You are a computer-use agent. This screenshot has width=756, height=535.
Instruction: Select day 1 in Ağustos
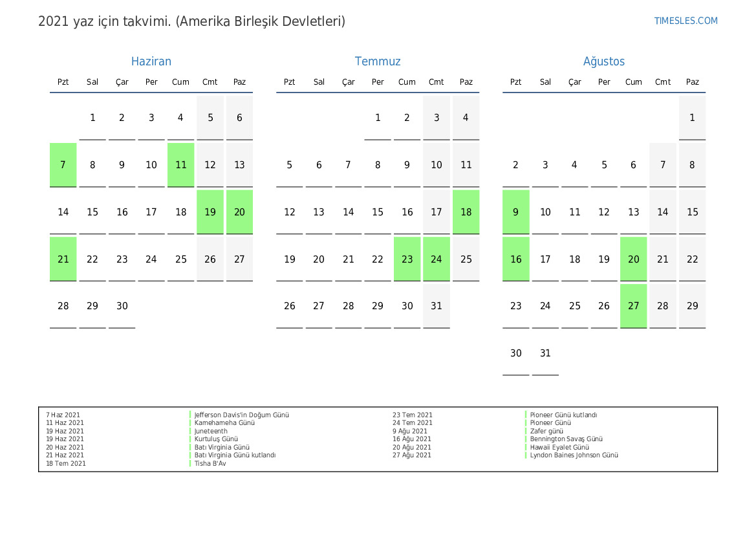pyautogui.click(x=692, y=118)
